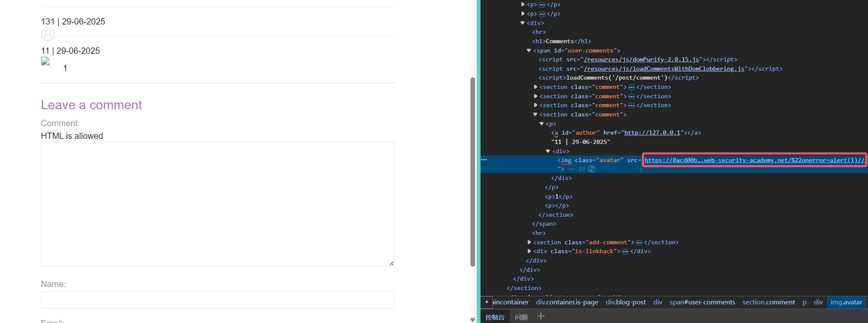Expand the second section class comment

[536, 97]
